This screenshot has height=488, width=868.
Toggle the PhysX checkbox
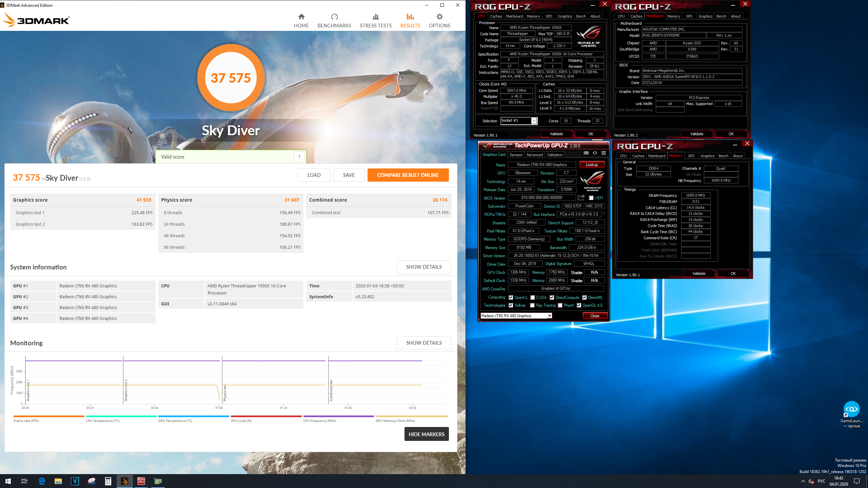coord(560,305)
